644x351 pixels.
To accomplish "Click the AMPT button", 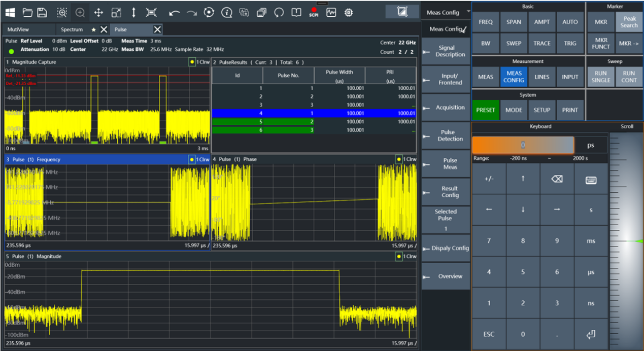I will coord(542,22).
